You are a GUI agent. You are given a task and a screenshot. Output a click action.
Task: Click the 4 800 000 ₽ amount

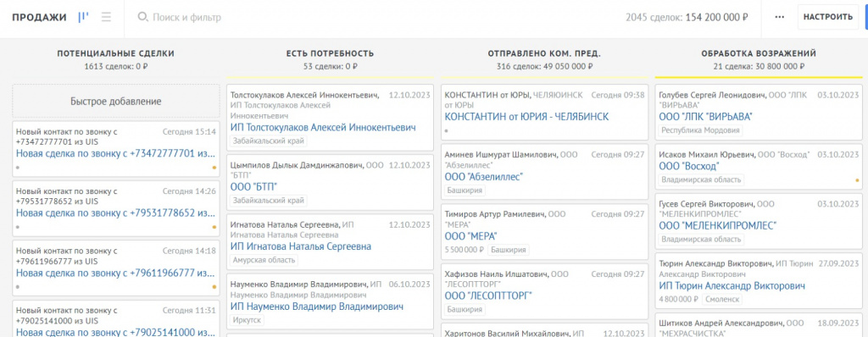[x=679, y=300]
